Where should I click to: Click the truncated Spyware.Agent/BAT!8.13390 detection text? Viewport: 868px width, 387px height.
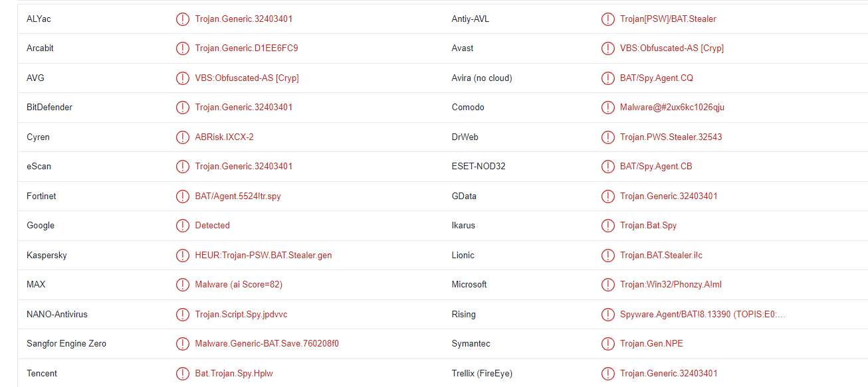coord(701,314)
